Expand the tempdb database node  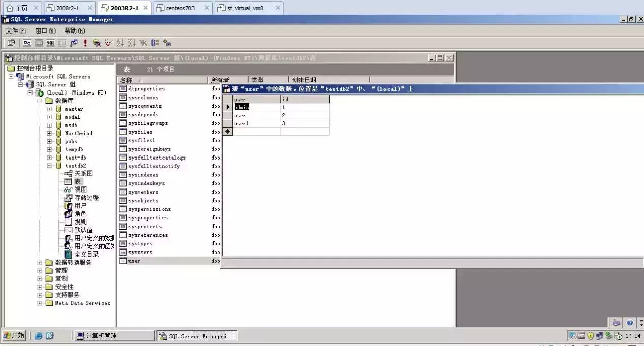click(49, 149)
